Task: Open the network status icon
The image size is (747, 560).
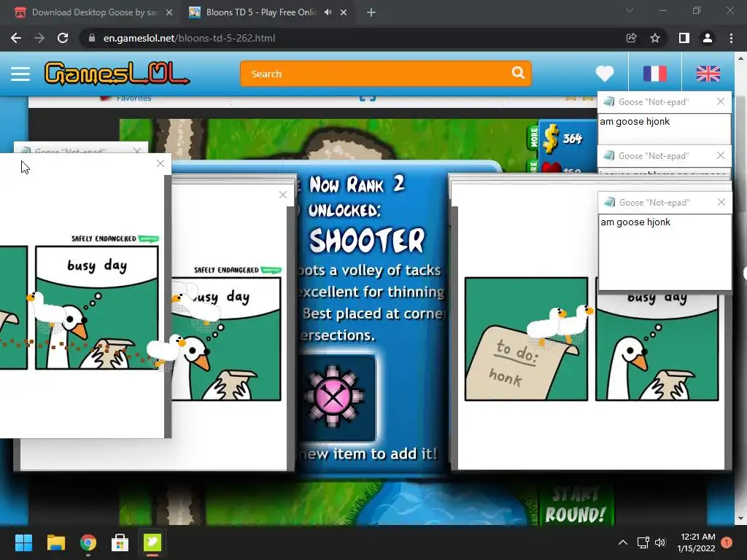Action: tap(643, 542)
